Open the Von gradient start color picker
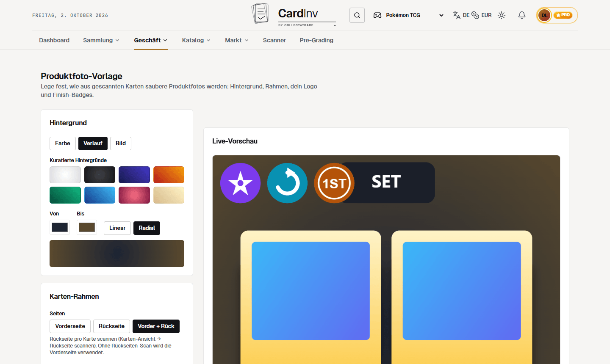Screen dimensions: 610x364 (60, 227)
